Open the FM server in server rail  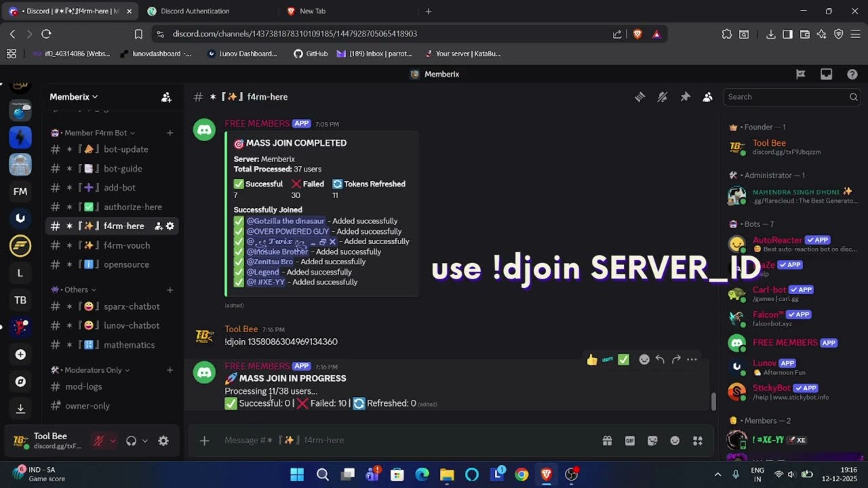click(20, 192)
